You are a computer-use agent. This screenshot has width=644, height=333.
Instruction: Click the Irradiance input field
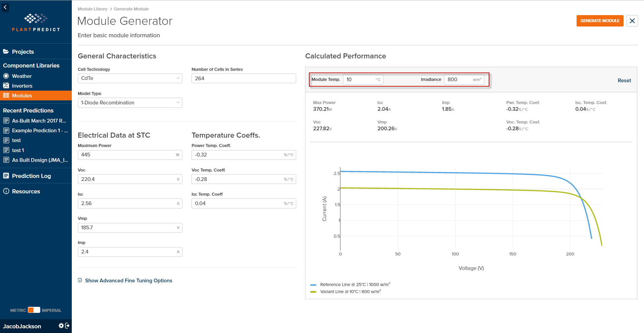click(464, 80)
